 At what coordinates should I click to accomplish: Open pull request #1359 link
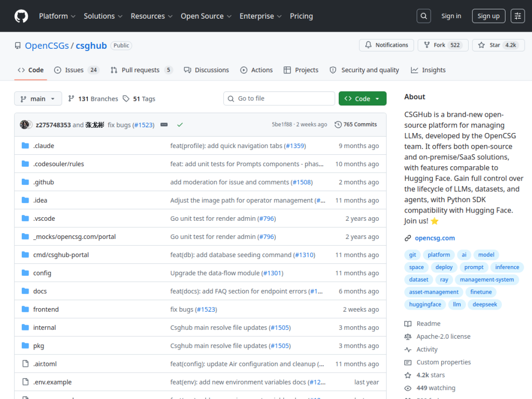295,146
